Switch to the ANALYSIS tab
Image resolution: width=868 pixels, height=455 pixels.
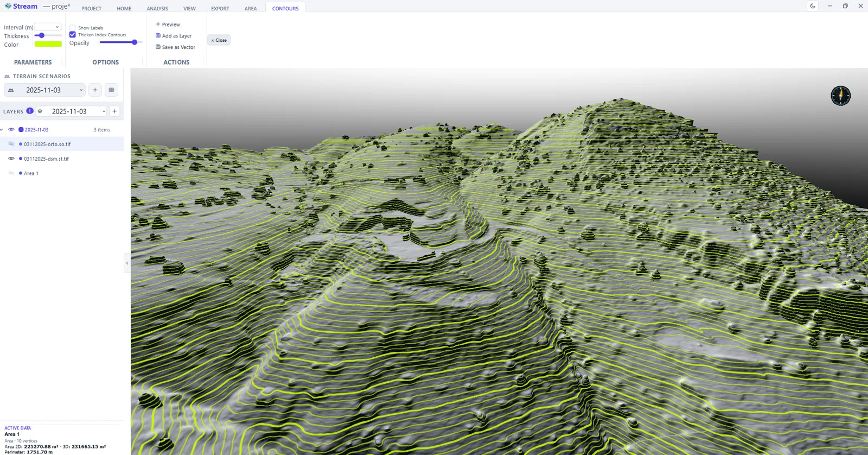(x=157, y=9)
